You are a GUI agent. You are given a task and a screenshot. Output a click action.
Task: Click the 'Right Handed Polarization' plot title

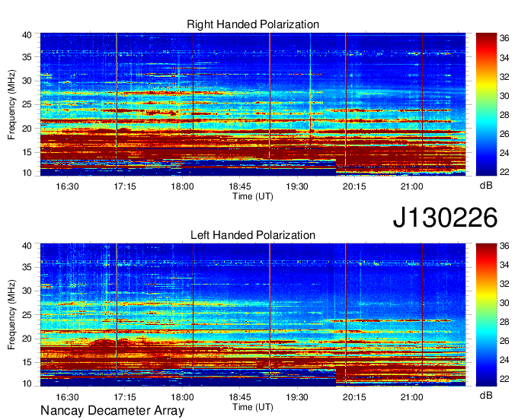coord(253,24)
